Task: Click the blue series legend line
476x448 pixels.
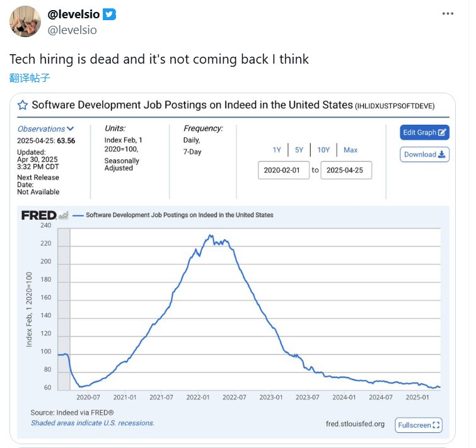Action: (x=78, y=215)
